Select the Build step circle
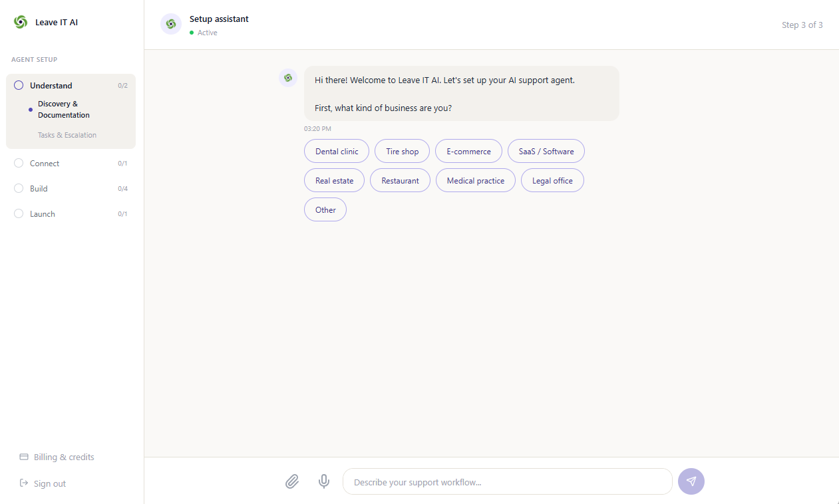Viewport: 839px width, 504px height. point(19,188)
